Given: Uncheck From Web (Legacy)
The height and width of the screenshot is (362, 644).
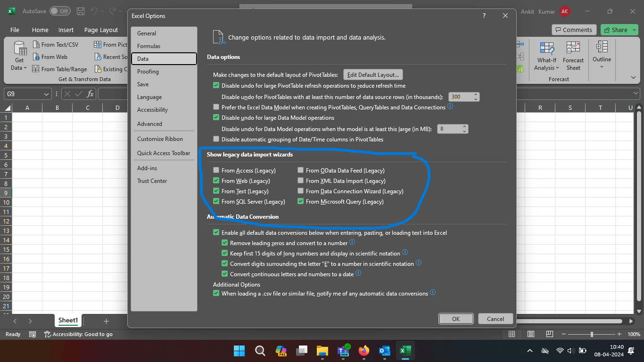Looking at the screenshot, I should 216,181.
